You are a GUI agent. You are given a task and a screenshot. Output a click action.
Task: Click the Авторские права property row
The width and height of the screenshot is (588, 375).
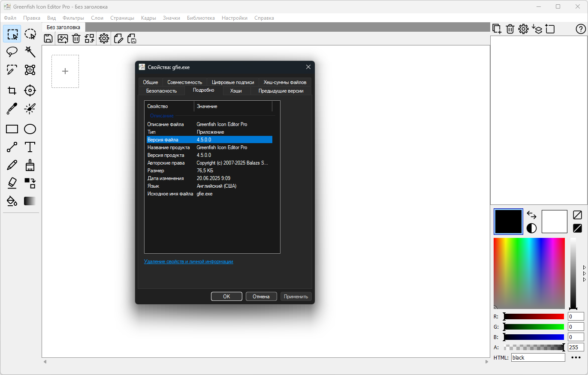[x=209, y=163]
